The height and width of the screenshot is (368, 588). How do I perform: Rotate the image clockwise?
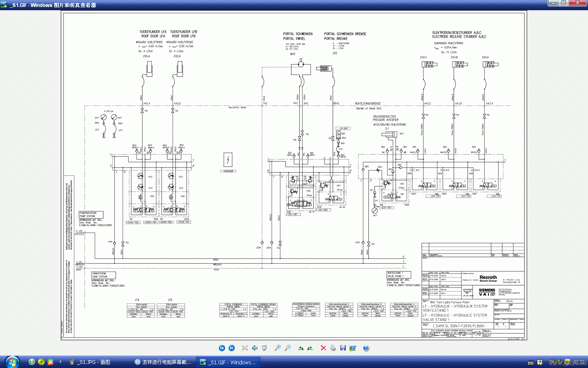(x=301, y=348)
